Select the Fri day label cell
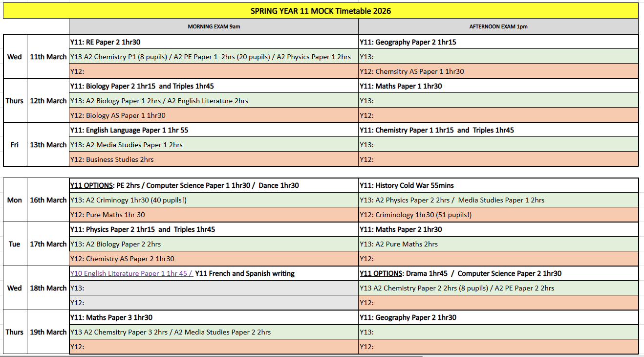This screenshot has height=357, width=644. coord(15,145)
